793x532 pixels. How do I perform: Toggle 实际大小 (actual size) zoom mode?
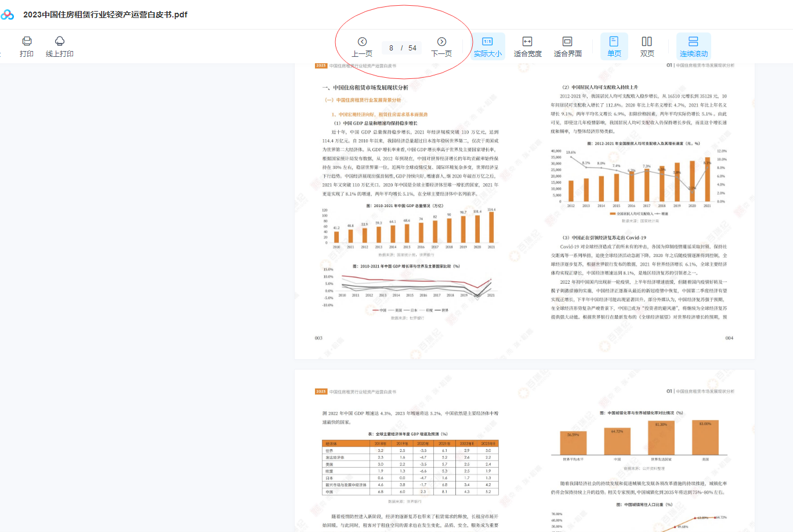pos(487,46)
